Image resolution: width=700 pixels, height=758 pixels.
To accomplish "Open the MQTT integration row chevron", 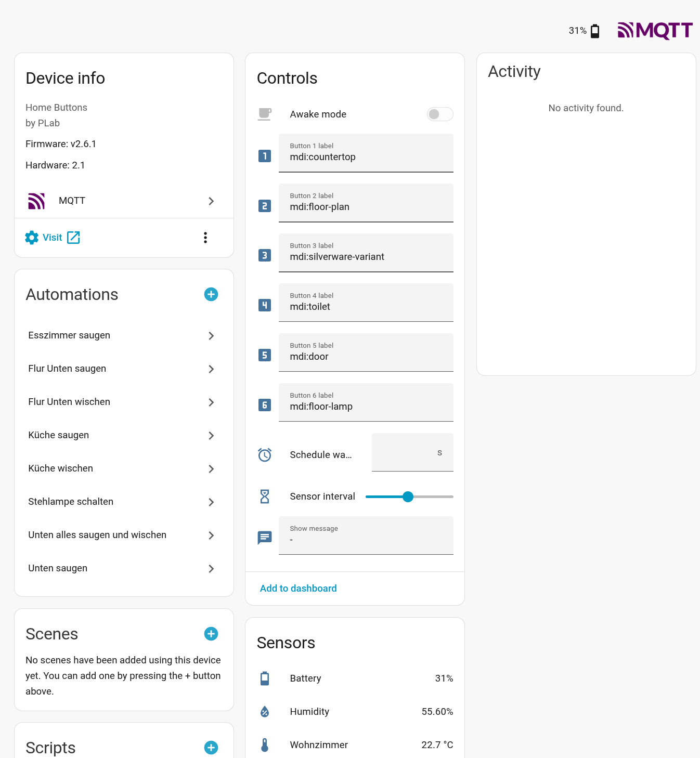I will [x=211, y=201].
